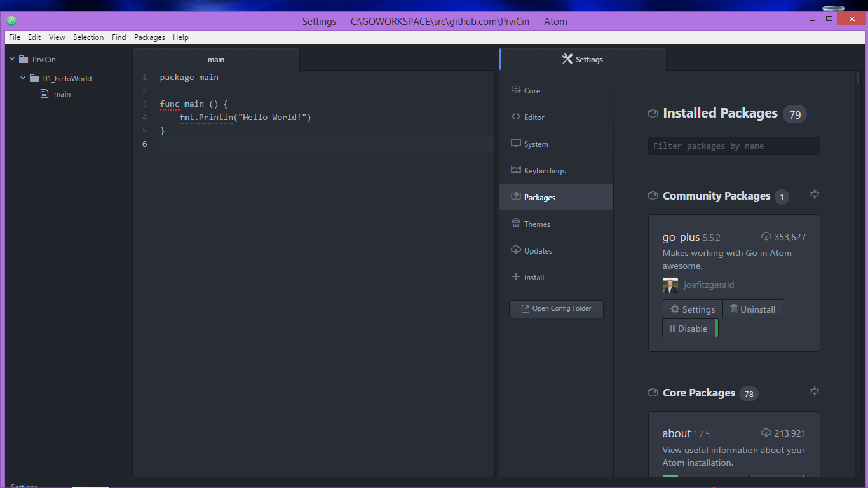The image size is (868, 488).
Task: Go to System settings section
Action: 535,144
